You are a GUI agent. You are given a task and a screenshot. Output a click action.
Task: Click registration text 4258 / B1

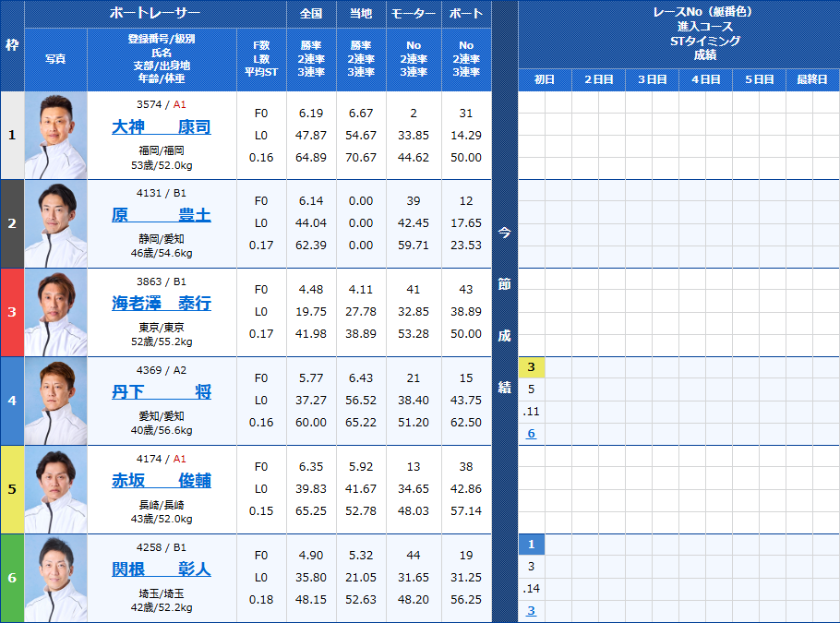162,547
